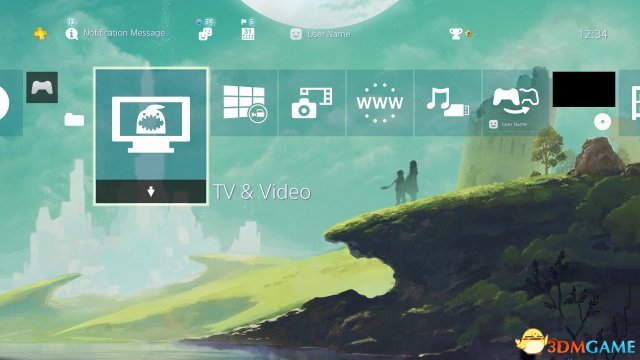Screen dimensions: 640x360
Task: Click the disc icon below black tile
Action: [602, 122]
